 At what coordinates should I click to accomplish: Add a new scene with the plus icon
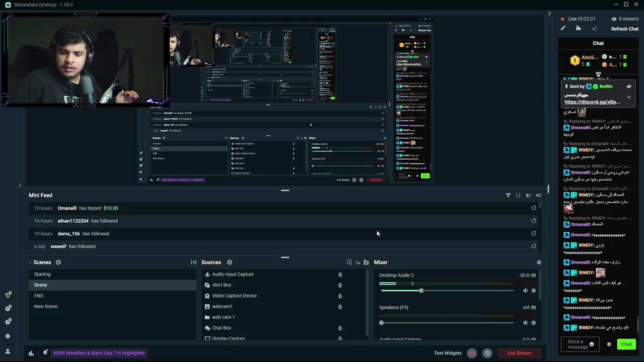tap(58, 262)
